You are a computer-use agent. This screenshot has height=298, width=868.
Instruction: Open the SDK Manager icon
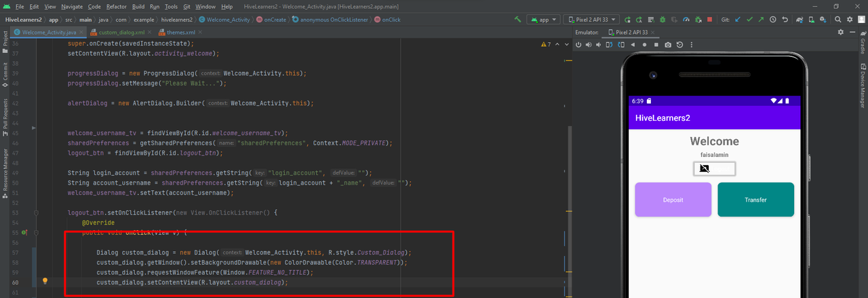823,20
